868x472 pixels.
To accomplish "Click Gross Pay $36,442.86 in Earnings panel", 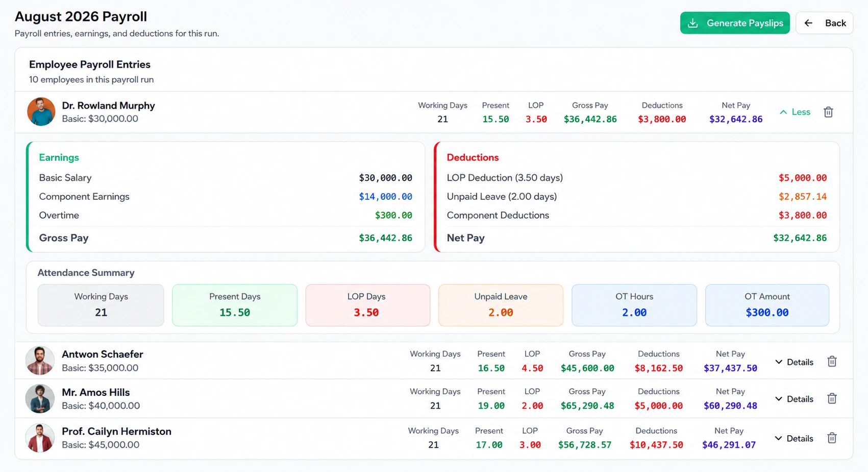I will (385, 238).
